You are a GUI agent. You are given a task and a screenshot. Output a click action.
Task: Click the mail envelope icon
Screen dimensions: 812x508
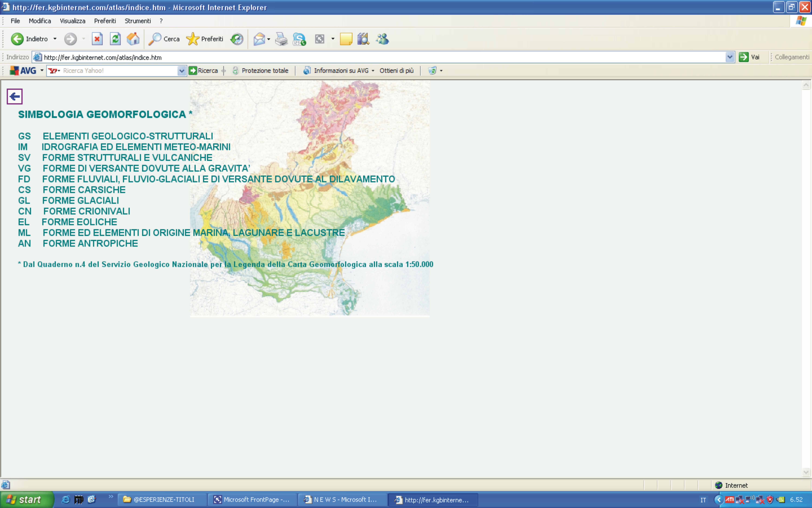[259, 39]
